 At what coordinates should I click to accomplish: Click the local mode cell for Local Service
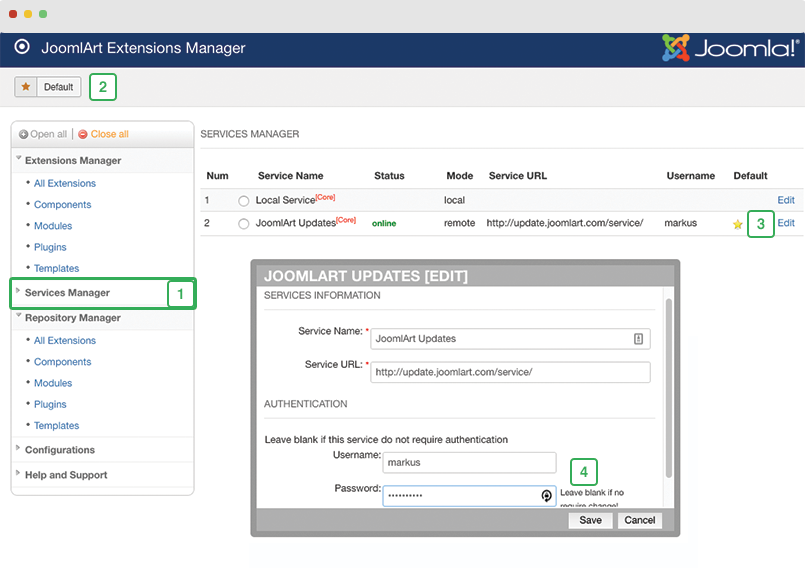tap(454, 200)
